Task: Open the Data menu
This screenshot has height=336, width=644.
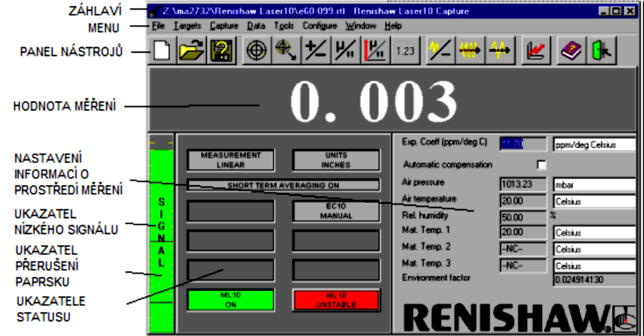Action: [x=256, y=26]
